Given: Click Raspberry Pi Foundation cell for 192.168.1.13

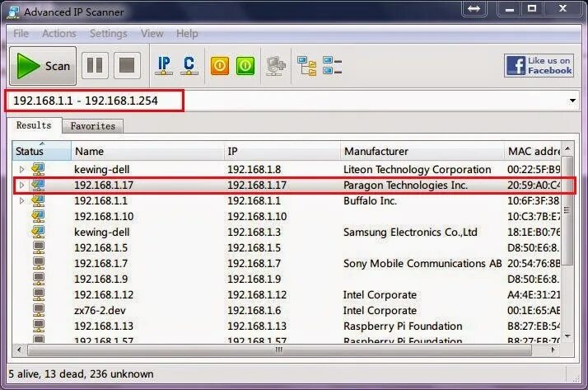Looking at the screenshot, I should [403, 327].
